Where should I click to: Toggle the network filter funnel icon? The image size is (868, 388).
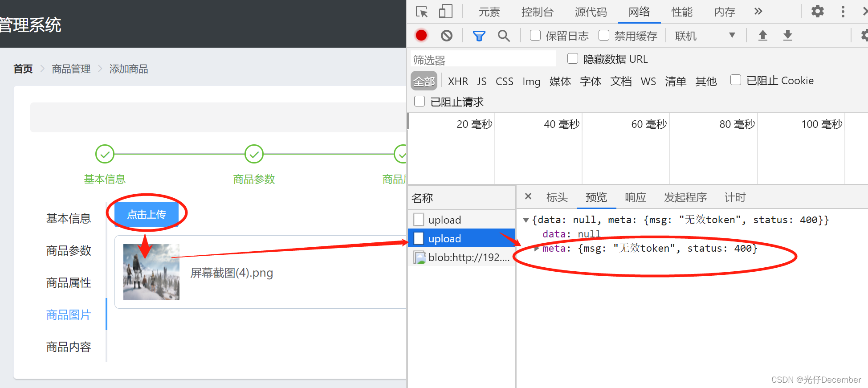pos(479,36)
